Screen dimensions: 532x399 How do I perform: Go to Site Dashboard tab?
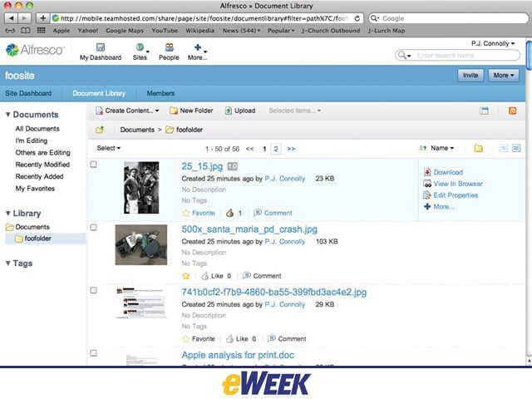28,93
